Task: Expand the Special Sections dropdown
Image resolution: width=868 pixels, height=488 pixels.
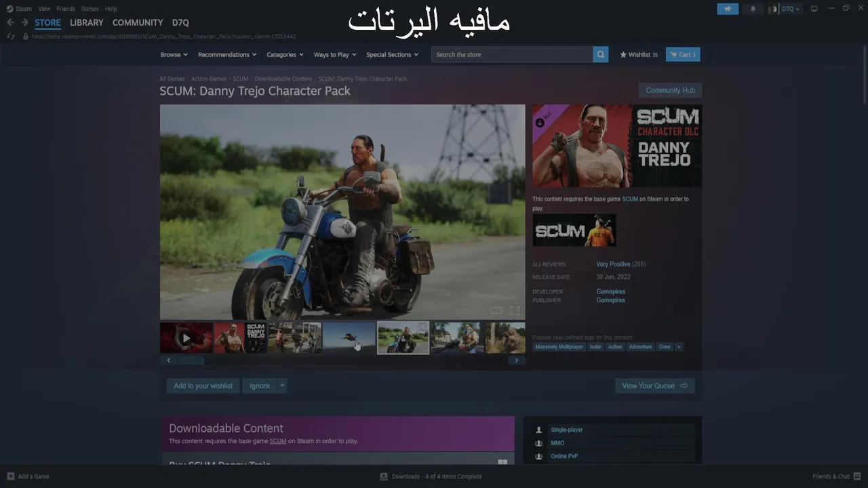Action: [392, 55]
